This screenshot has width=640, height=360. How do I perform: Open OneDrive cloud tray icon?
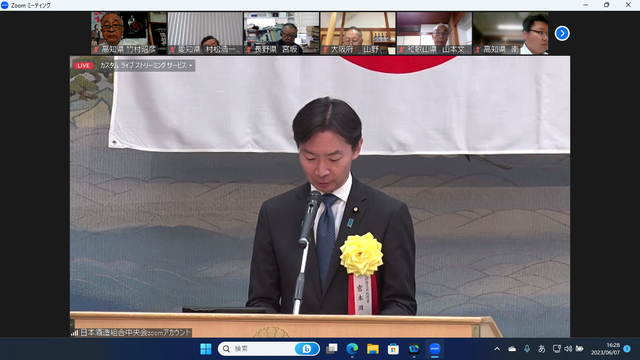coord(512,349)
